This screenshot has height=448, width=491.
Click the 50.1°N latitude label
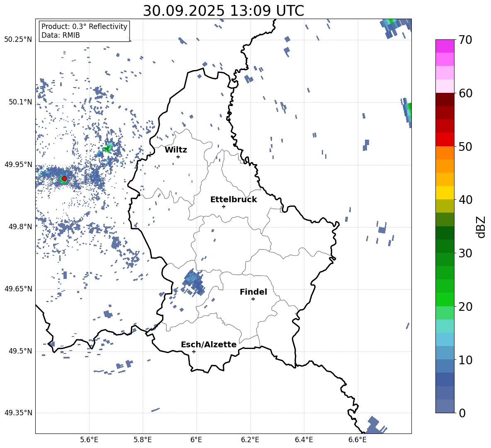click(x=20, y=102)
